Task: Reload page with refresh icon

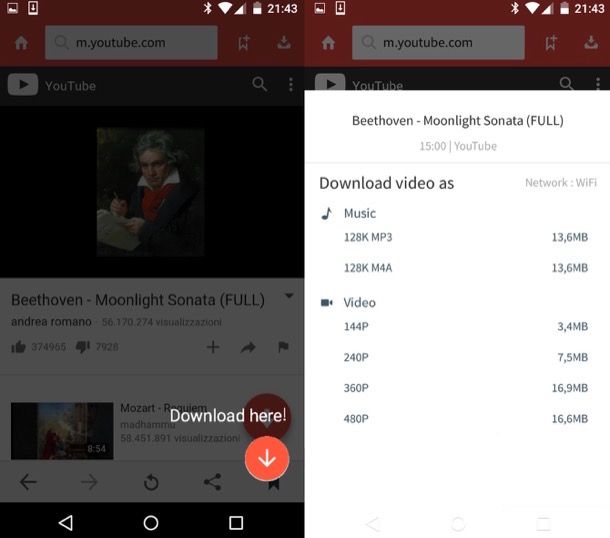Action: [x=151, y=483]
